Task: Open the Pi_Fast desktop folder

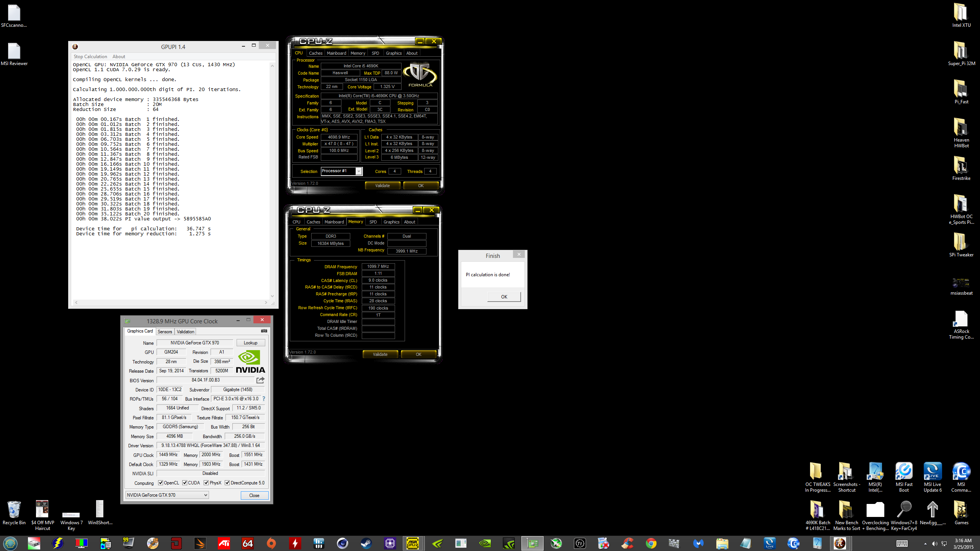Action: [x=961, y=92]
